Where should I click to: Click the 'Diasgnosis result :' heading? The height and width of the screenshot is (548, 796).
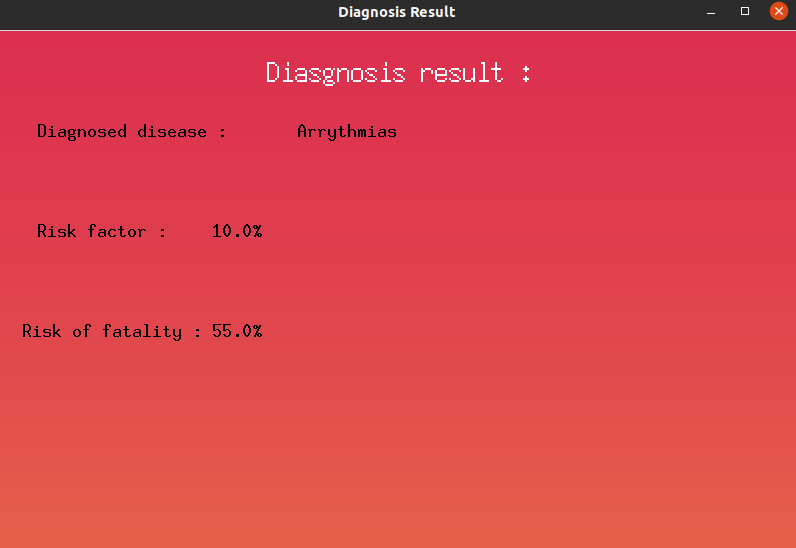pos(398,73)
